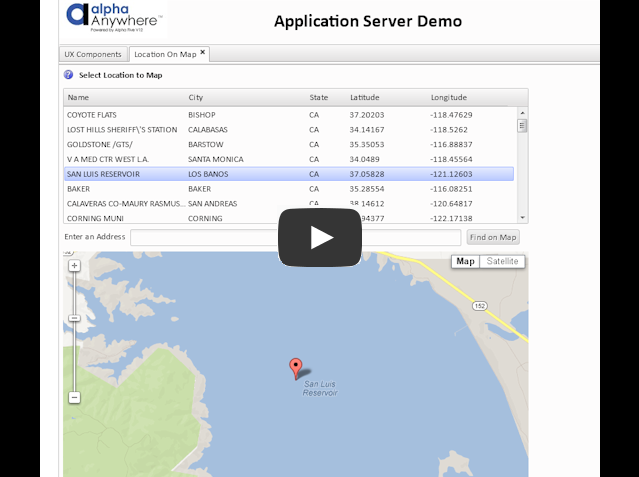Sort by the City column header
Screen dimensions: 639x477
click(196, 97)
